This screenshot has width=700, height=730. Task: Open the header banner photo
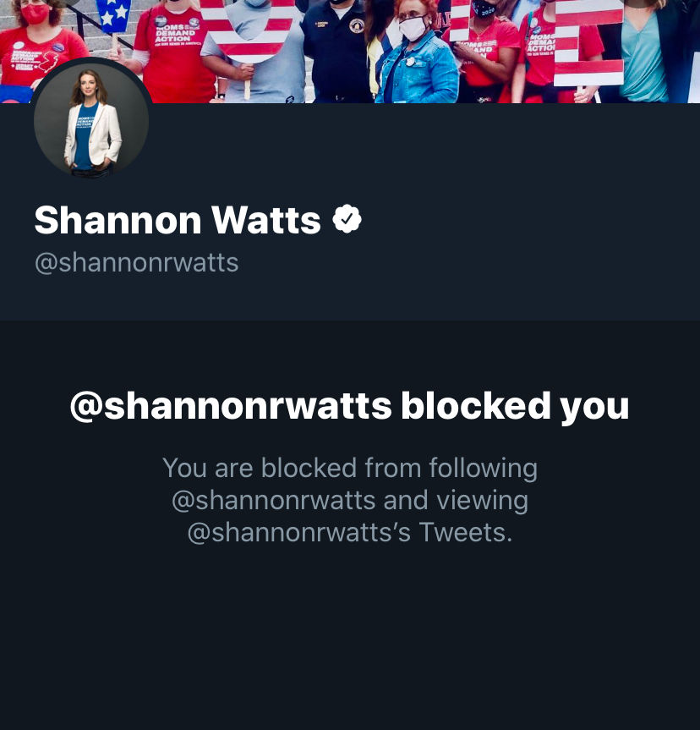(x=350, y=52)
